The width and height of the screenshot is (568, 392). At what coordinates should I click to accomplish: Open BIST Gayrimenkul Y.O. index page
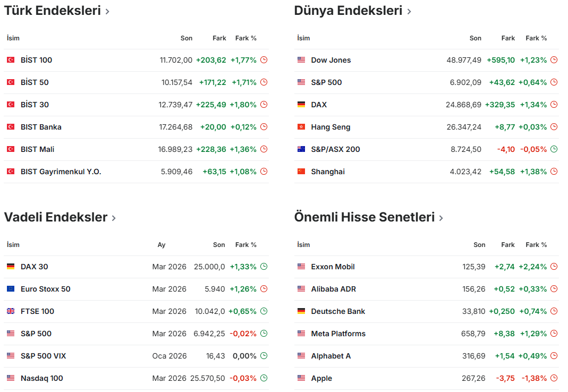[x=61, y=172]
